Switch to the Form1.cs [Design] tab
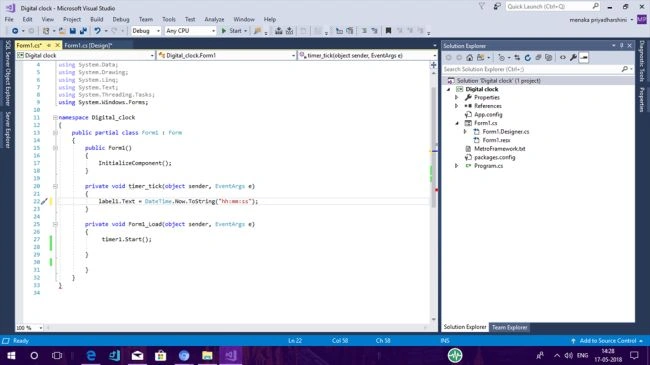The image size is (650, 365). [88, 45]
